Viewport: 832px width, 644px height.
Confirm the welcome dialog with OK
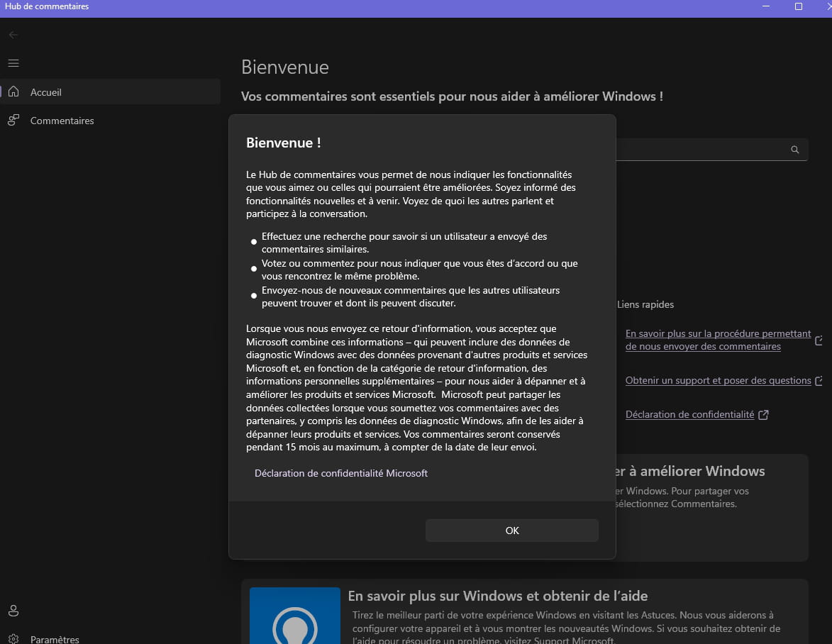coord(512,531)
